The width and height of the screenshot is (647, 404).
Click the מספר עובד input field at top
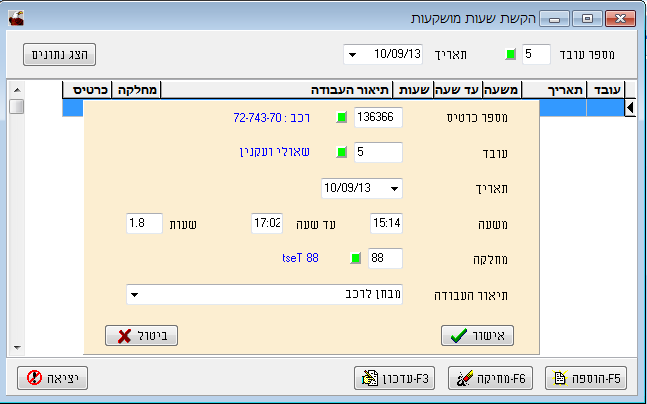click(536, 54)
